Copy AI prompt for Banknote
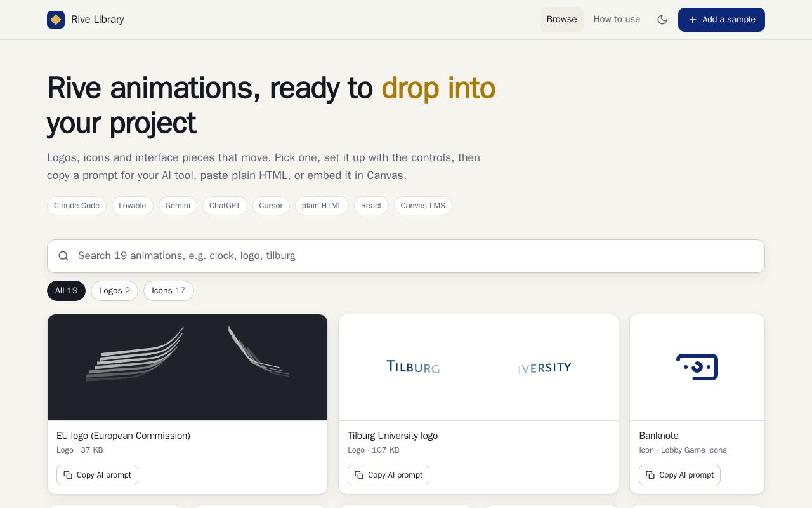The width and height of the screenshot is (812, 508). (x=679, y=475)
